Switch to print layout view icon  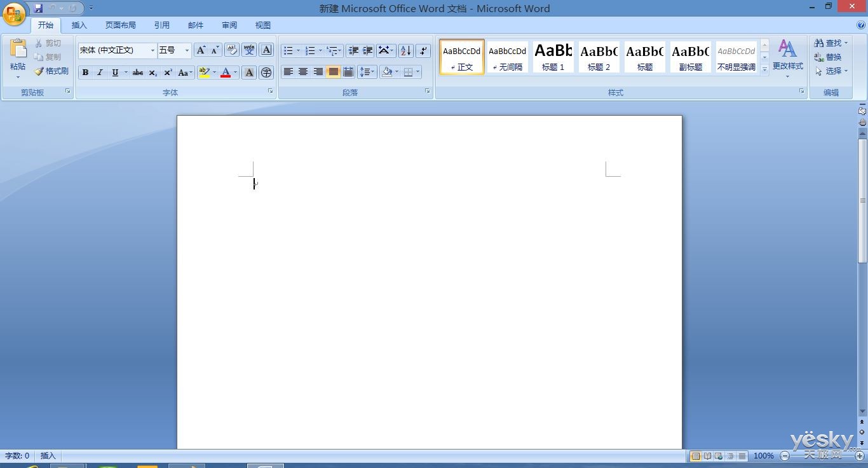tap(696, 456)
